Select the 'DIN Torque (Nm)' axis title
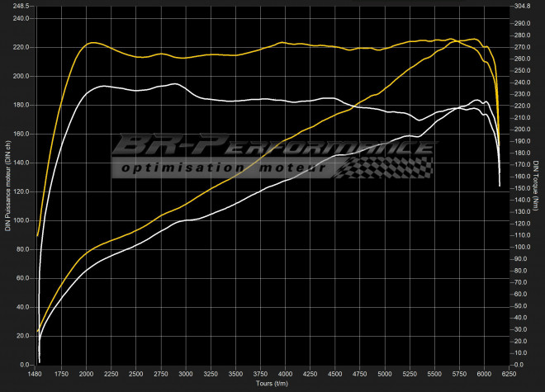 [x=535, y=186]
